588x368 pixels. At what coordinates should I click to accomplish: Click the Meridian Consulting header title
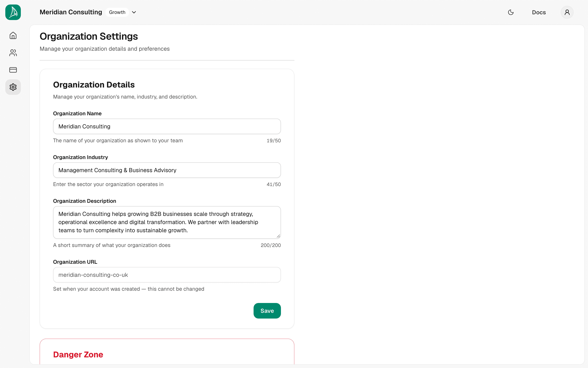tap(71, 12)
